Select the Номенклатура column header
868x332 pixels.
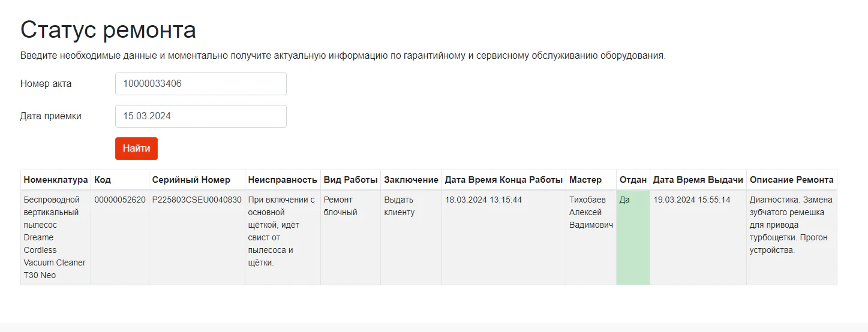pyautogui.click(x=56, y=180)
